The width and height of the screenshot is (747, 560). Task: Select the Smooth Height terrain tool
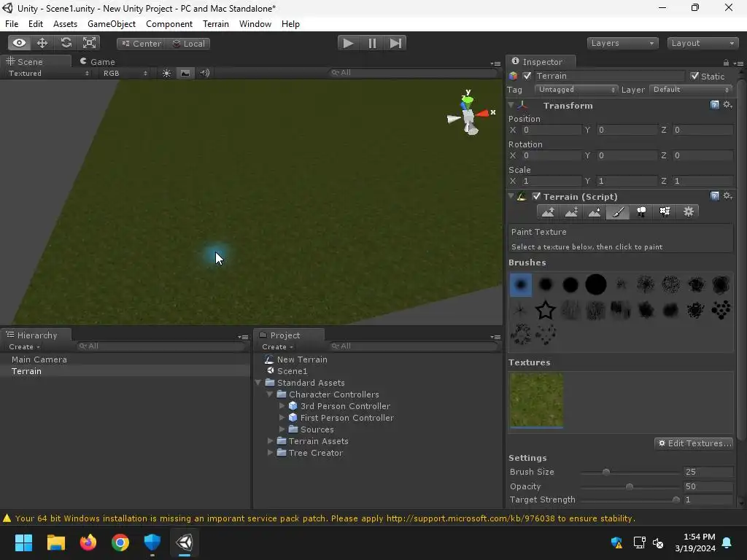[595, 212]
